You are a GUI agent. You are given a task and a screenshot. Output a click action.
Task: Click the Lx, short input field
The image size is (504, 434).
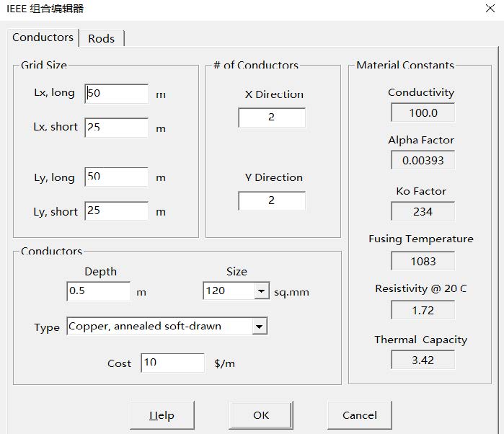point(117,128)
